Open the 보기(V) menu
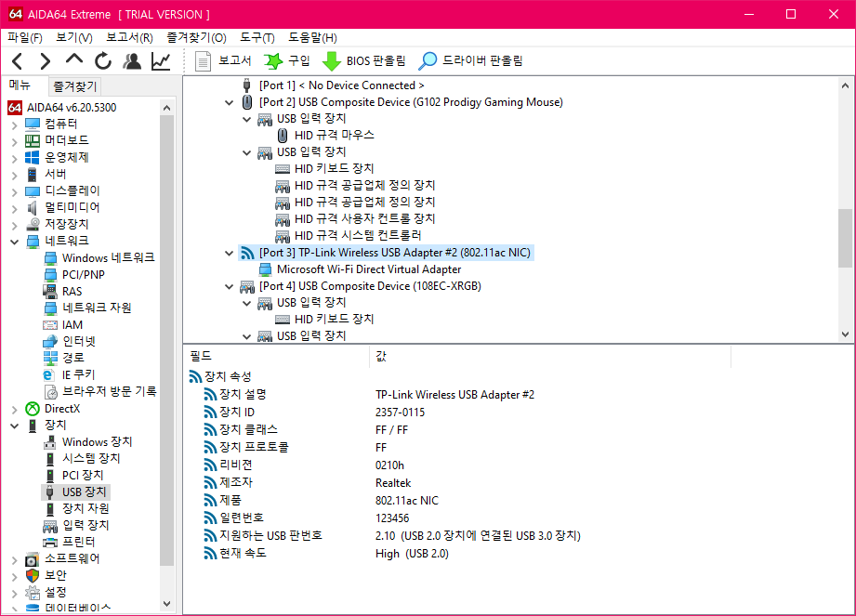Screen dimensions: 856x616 [x=74, y=38]
